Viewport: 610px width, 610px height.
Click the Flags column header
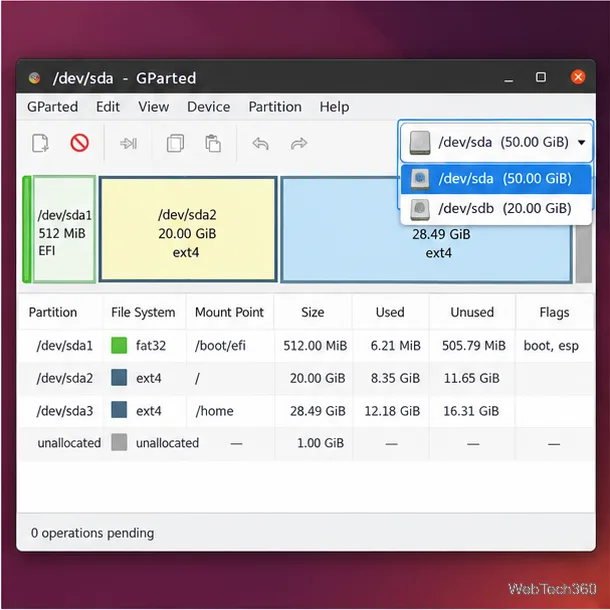tap(554, 312)
